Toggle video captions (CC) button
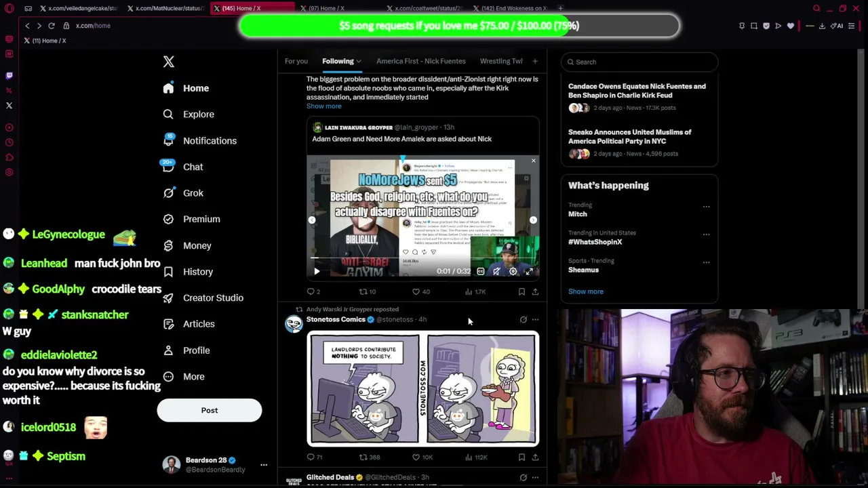Viewport: 868px width, 488px height. tap(481, 271)
